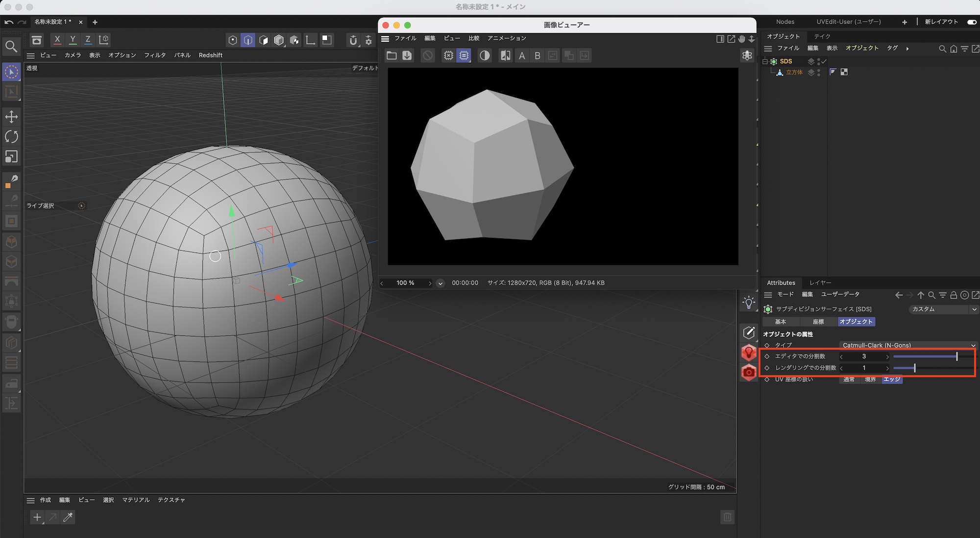Image resolution: width=980 pixels, height=538 pixels.
Task: Select エッジ option for UV handling
Action: [x=892, y=380]
